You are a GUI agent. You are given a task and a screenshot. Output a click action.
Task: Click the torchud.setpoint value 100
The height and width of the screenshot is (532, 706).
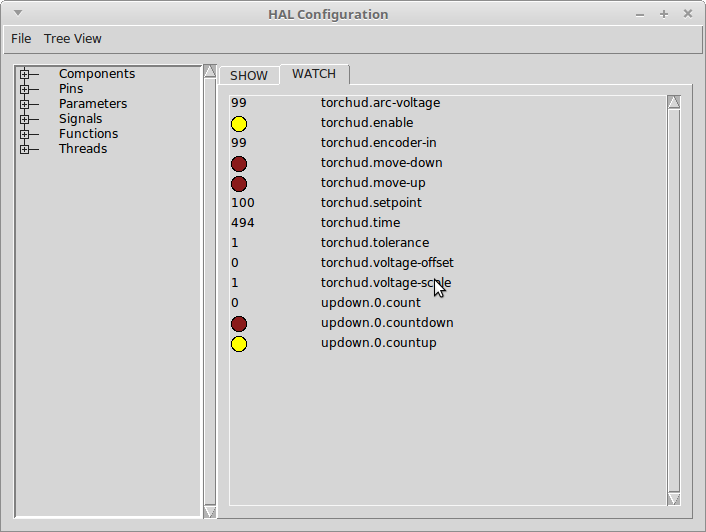243,203
